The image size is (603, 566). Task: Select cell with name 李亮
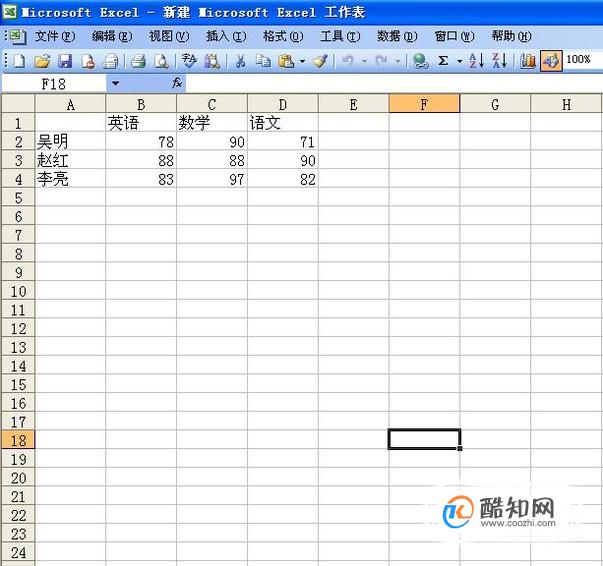[70, 179]
